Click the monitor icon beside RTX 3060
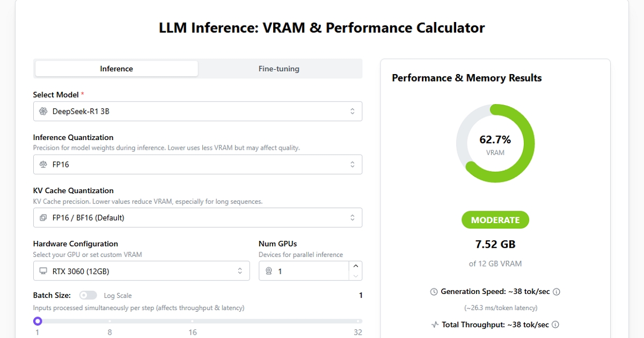Image resolution: width=644 pixels, height=338 pixels. pos(43,271)
